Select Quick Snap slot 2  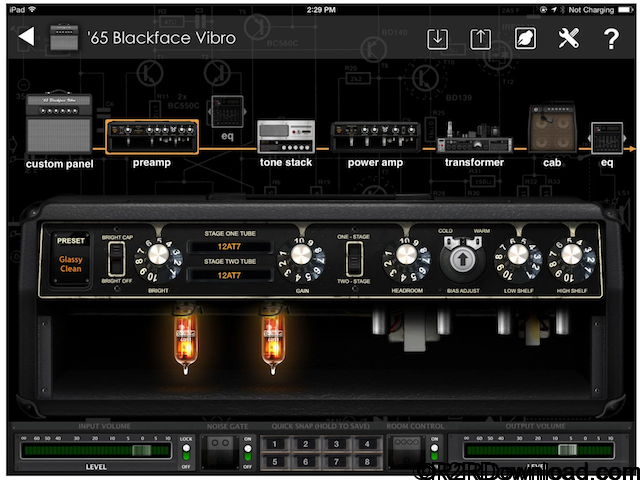305,444
